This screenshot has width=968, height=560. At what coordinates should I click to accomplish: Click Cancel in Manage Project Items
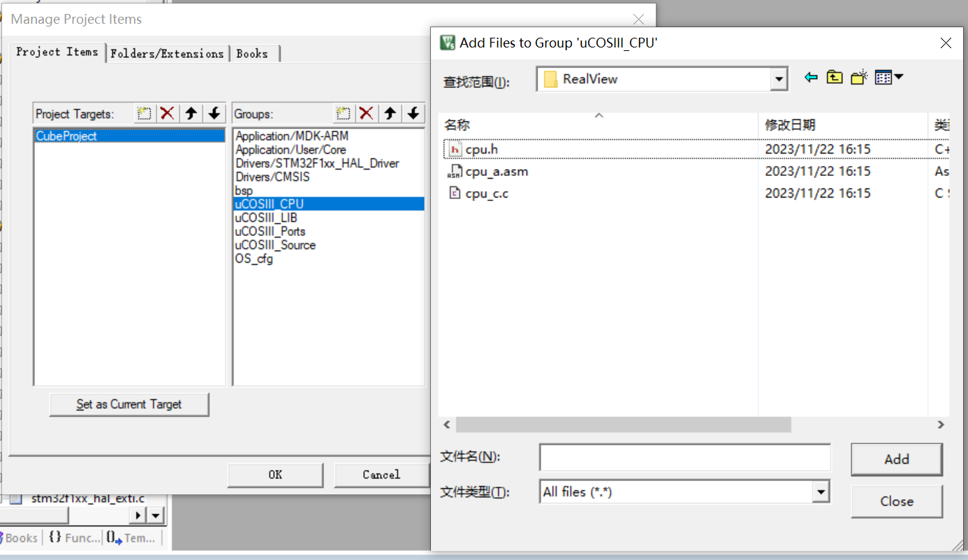coord(381,475)
